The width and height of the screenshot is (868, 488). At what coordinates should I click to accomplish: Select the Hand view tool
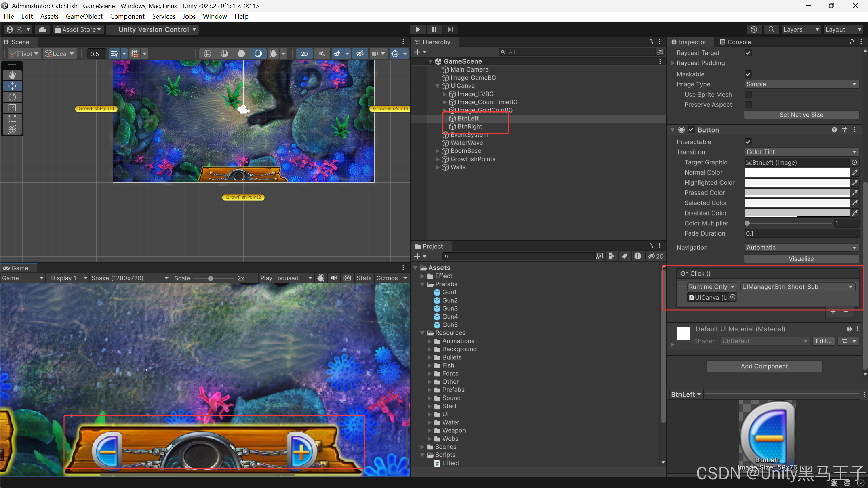point(12,75)
